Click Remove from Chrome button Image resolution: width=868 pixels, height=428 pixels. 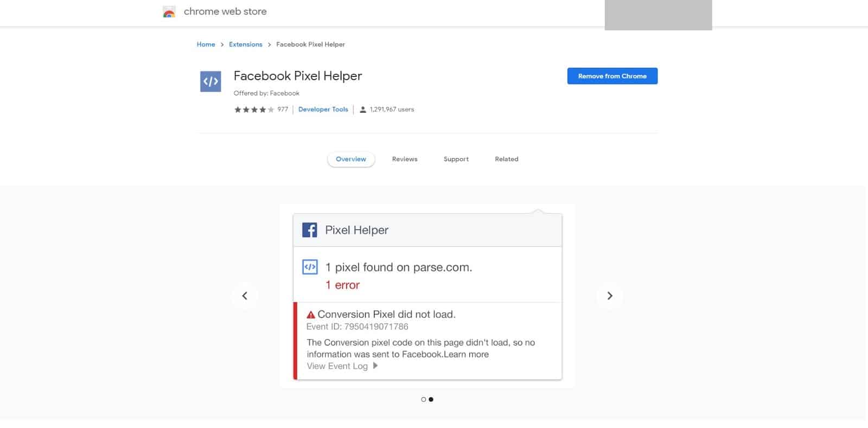click(x=612, y=76)
